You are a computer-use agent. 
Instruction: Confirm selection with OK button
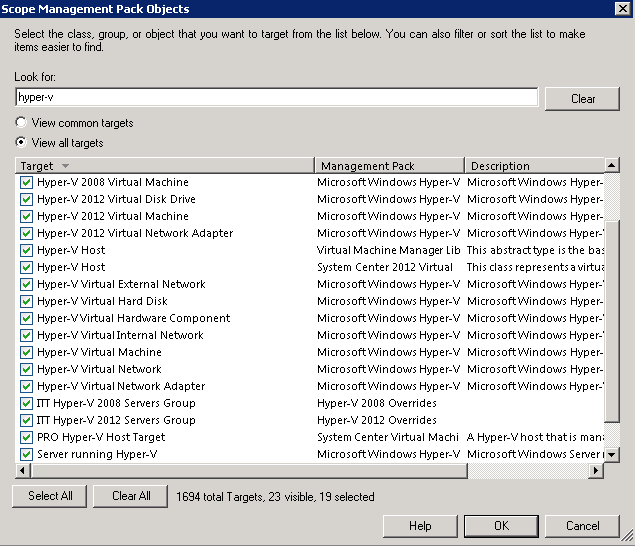tap(501, 526)
